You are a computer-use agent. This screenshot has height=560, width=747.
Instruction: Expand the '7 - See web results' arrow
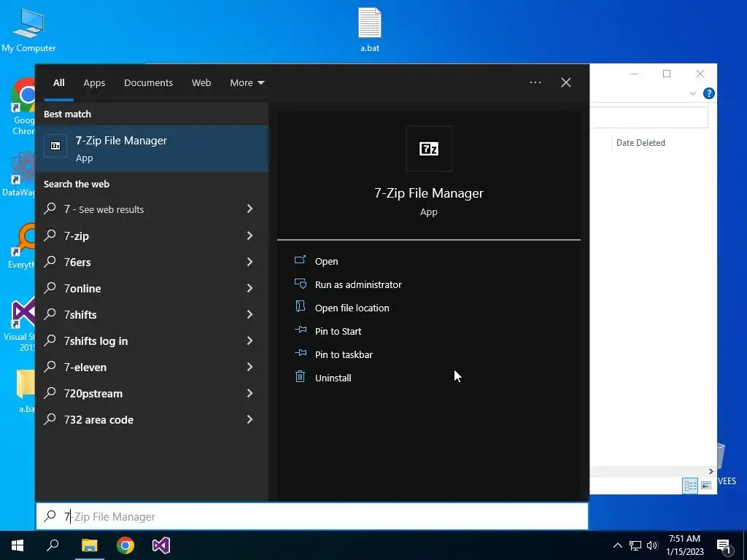[x=249, y=209]
